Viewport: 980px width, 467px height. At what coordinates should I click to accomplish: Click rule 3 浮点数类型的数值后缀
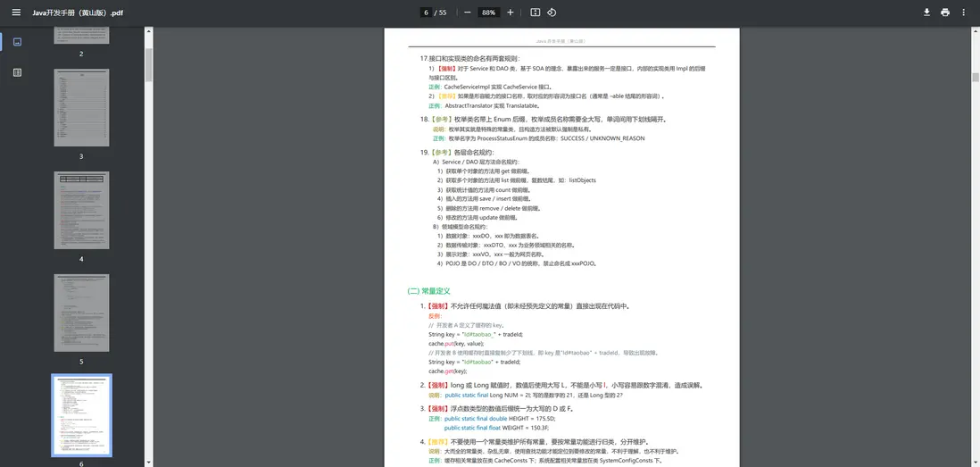[x=497, y=409]
